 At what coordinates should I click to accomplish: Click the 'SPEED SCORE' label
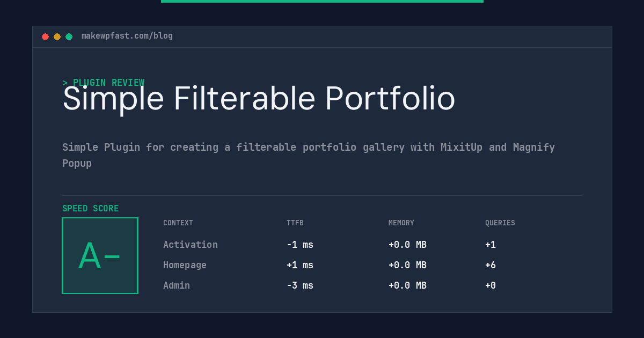click(x=91, y=209)
